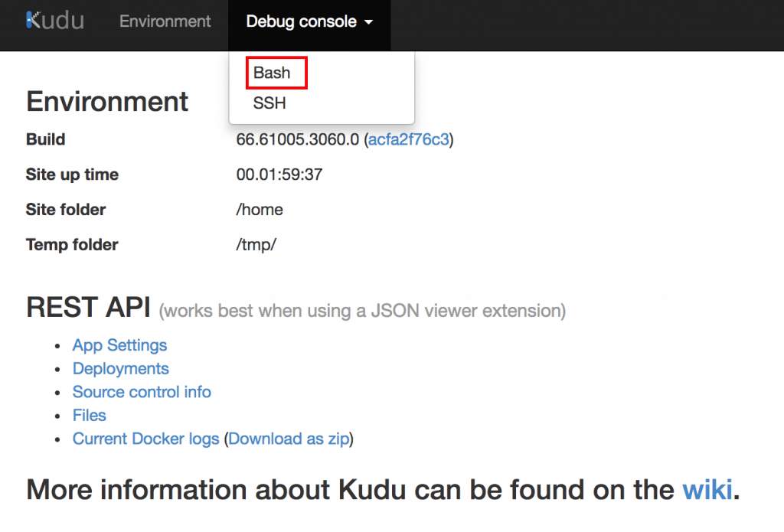Viewport: 784px width, 532px height.
Task: Click the Build label
Action: pyautogui.click(x=45, y=139)
